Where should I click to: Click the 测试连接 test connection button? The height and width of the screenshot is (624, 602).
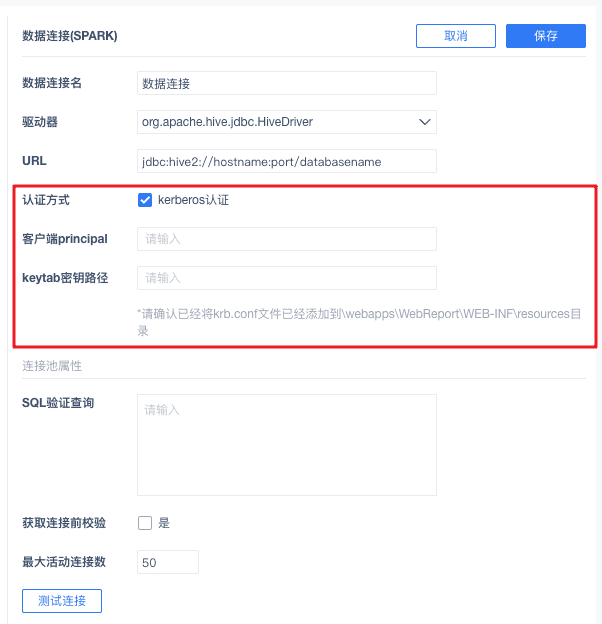(62, 601)
